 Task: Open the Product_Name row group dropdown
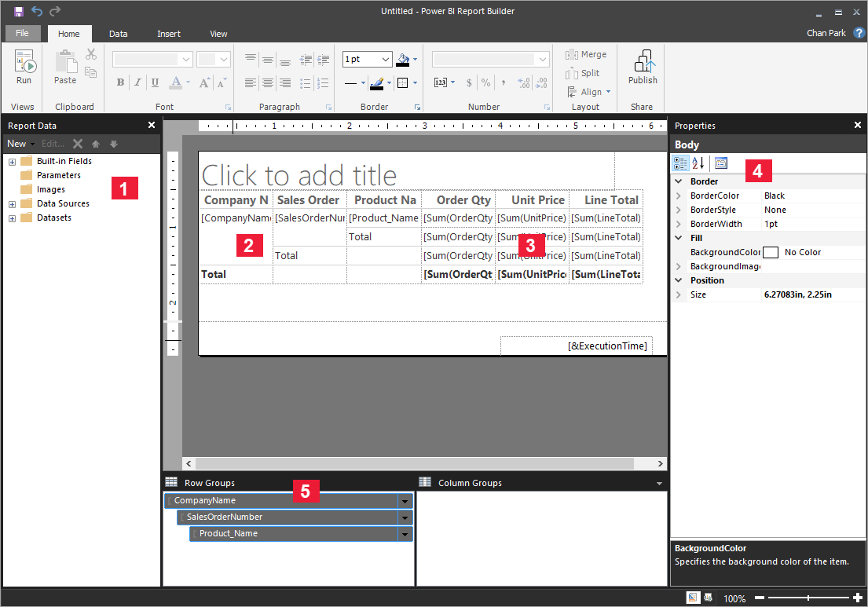405,534
